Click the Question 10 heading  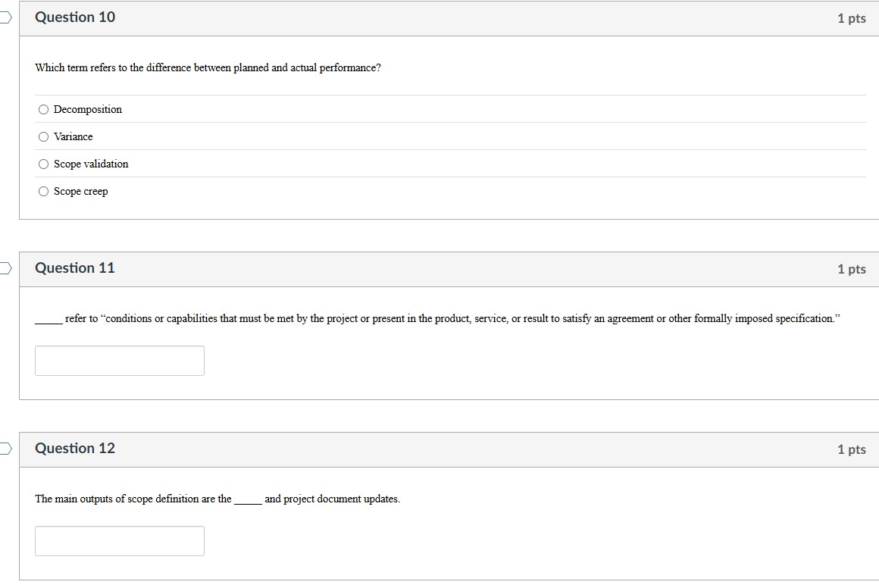(x=75, y=17)
